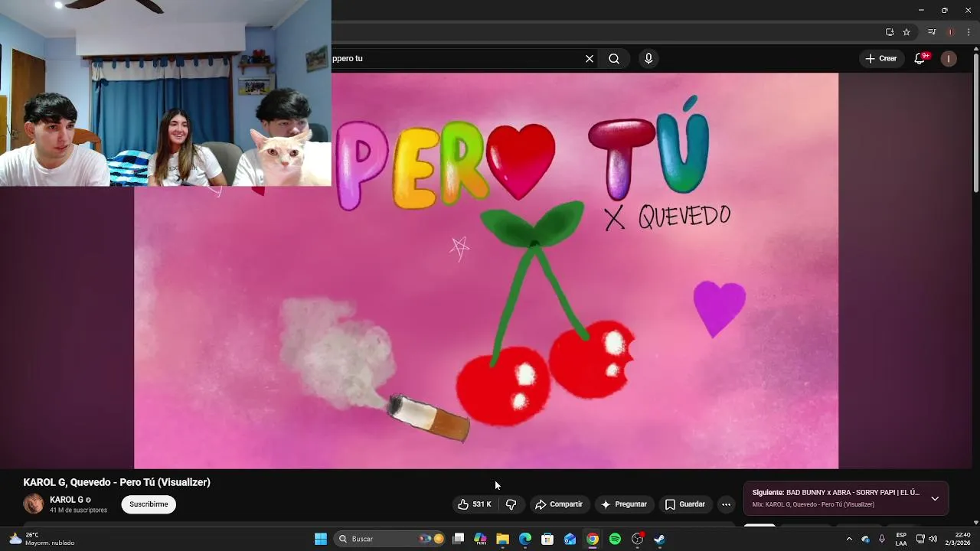Open Steam from the taskbar
980x551 pixels.
[x=659, y=539]
